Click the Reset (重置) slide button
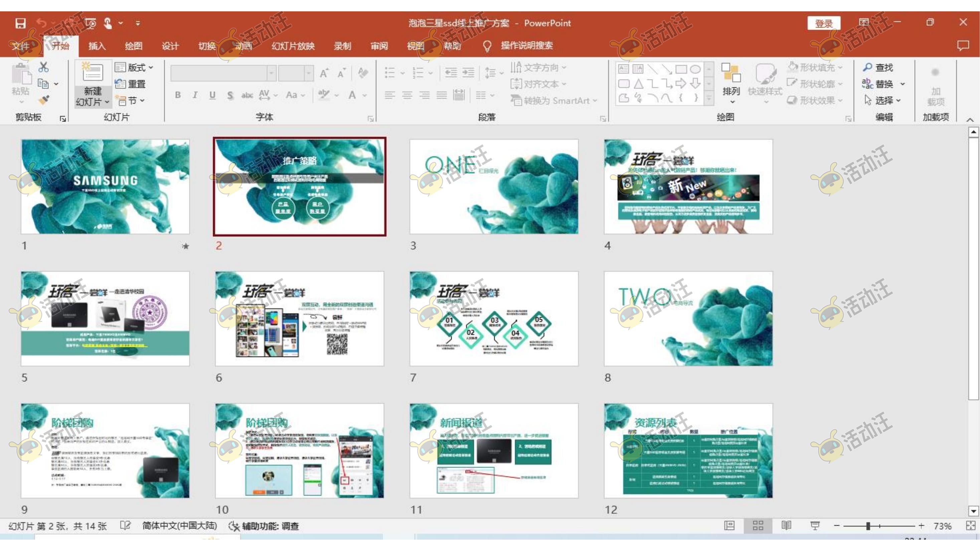The width and height of the screenshot is (980, 551). (x=130, y=84)
